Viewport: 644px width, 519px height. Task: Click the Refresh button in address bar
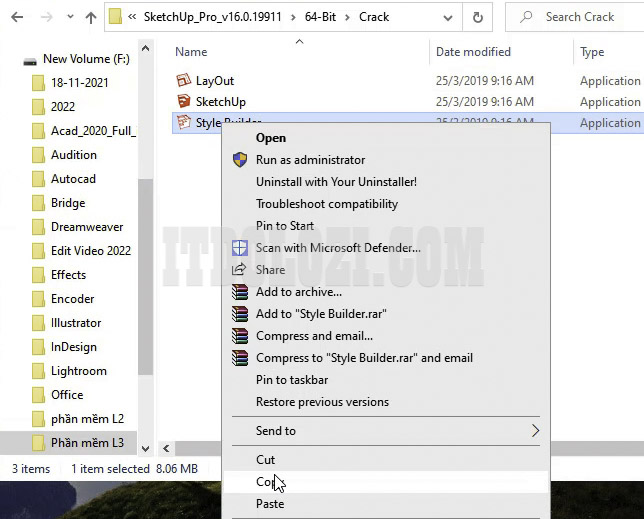pos(478,17)
